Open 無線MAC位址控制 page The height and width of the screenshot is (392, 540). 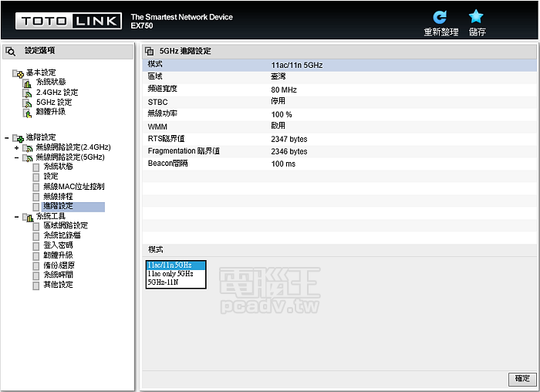pyautogui.click(x=74, y=187)
